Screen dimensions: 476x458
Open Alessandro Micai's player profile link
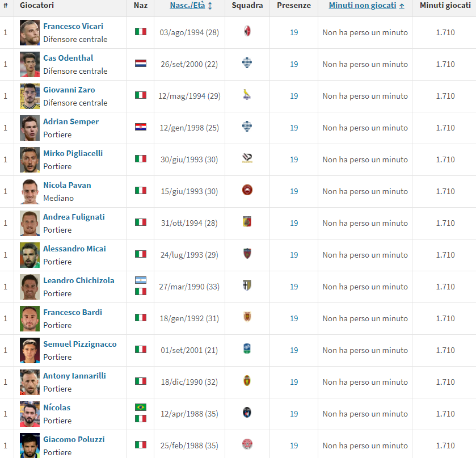click(74, 249)
